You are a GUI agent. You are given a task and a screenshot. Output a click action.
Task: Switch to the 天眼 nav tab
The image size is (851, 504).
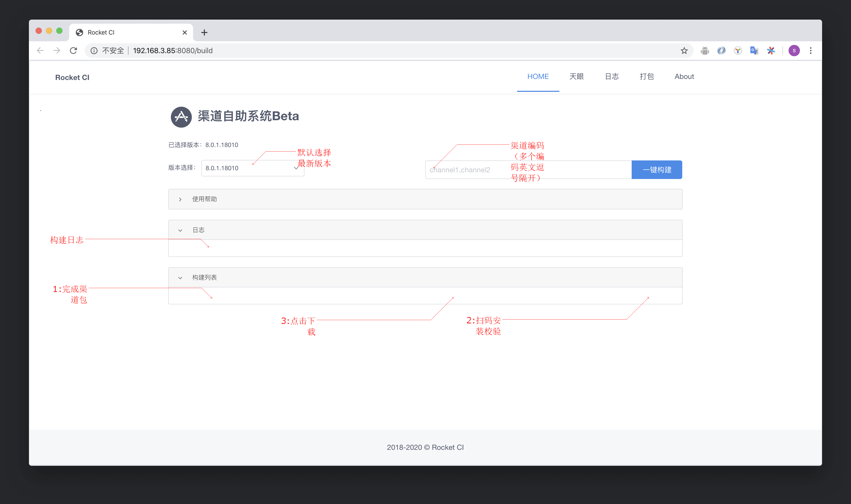coord(576,77)
